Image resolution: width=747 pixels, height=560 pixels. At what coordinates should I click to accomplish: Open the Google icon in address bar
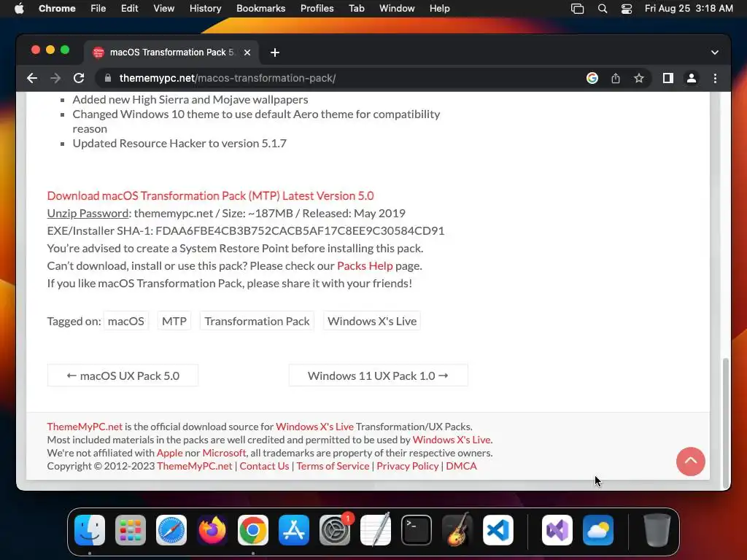tap(592, 78)
